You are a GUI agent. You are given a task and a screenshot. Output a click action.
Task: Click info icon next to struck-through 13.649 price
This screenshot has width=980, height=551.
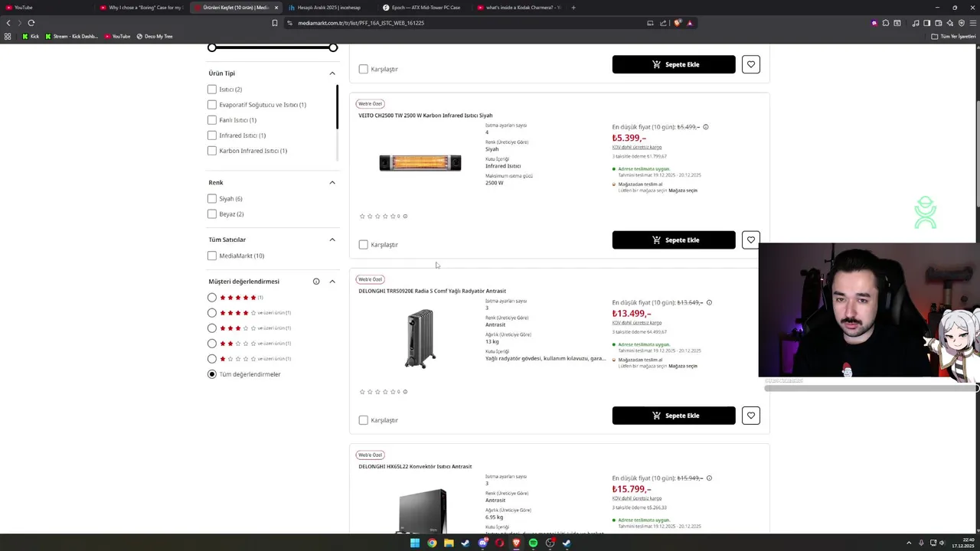coord(709,302)
